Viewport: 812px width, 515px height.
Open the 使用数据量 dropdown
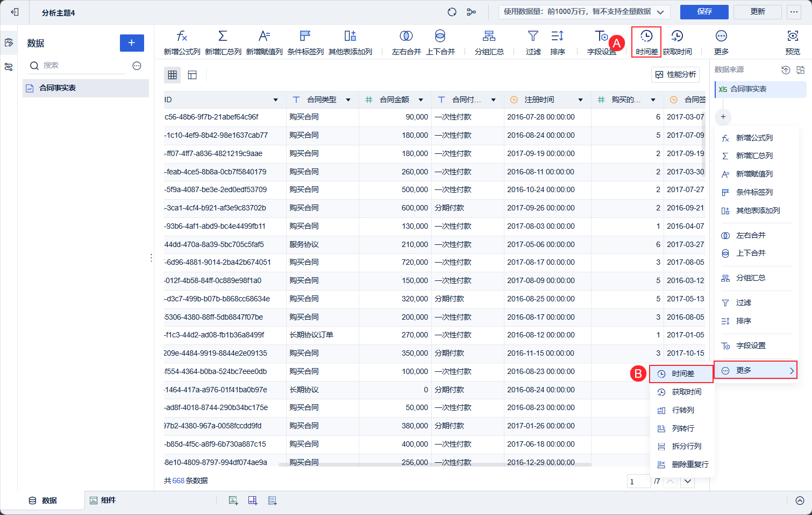tap(585, 12)
